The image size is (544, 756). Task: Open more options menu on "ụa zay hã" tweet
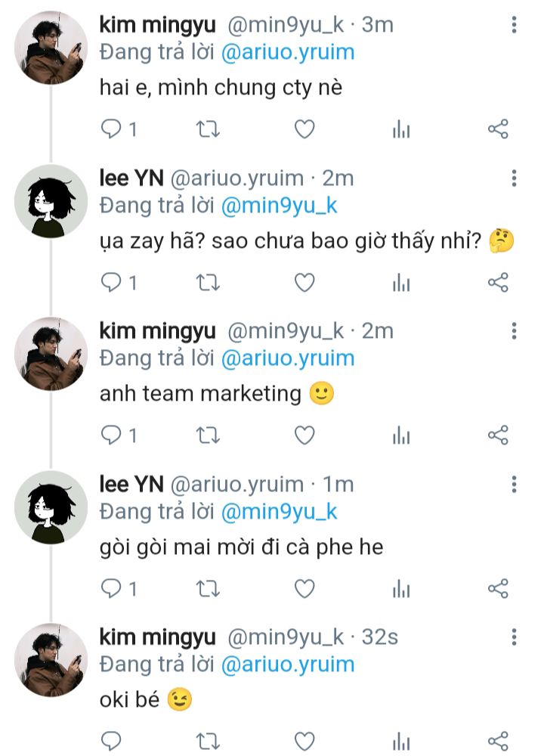[514, 178]
